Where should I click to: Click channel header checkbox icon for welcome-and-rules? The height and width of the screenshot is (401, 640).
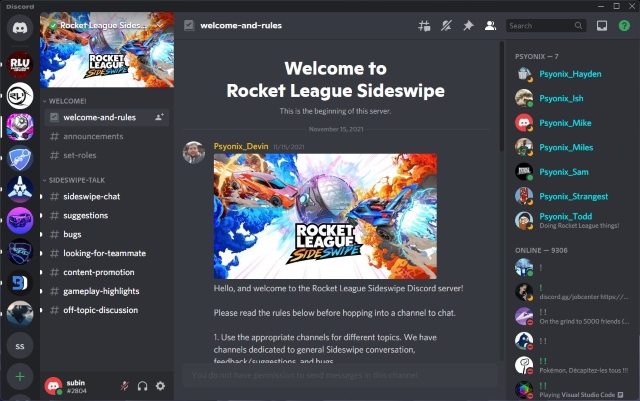click(x=189, y=25)
